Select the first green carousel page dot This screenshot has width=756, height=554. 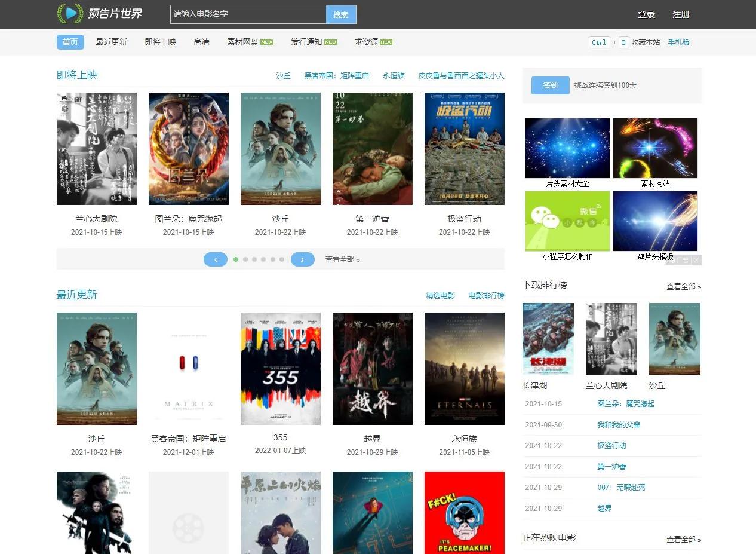click(236, 259)
